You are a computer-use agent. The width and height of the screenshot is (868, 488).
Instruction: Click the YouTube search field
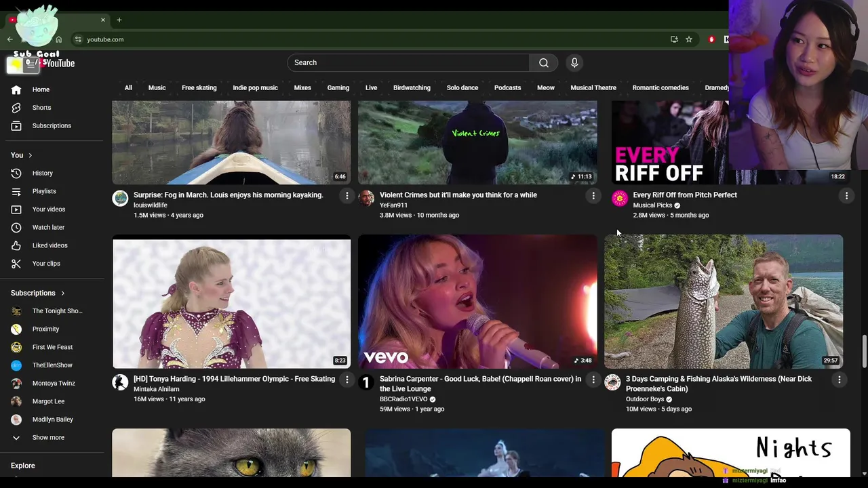[408, 63]
